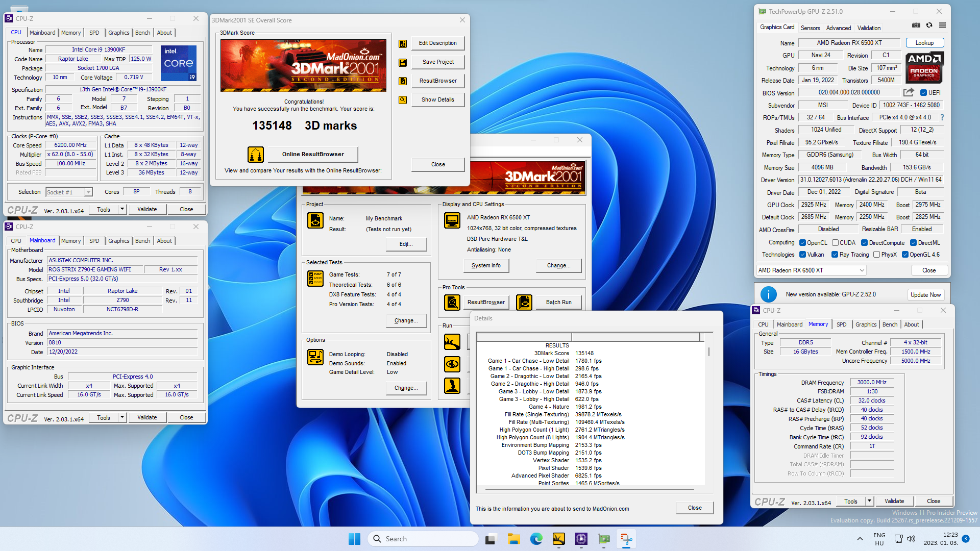Open the Tools dropdown arrow in CPU-Z Mainboard window
This screenshot has width=980, height=551.
122,417
